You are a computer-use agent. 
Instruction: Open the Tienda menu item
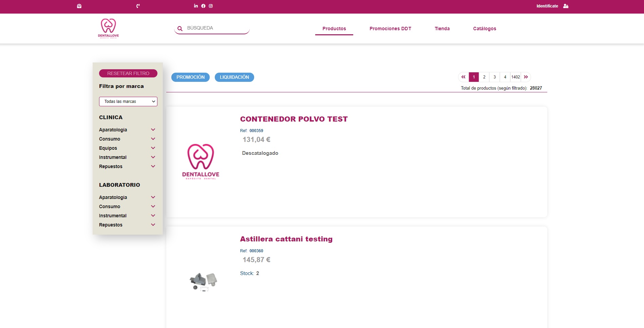click(x=442, y=29)
